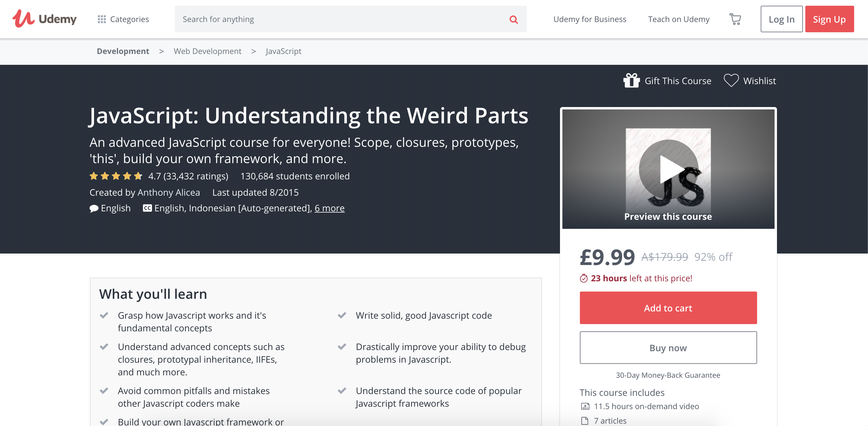Click the speech bubble language icon
This screenshot has width=868, height=426.
pos(94,208)
